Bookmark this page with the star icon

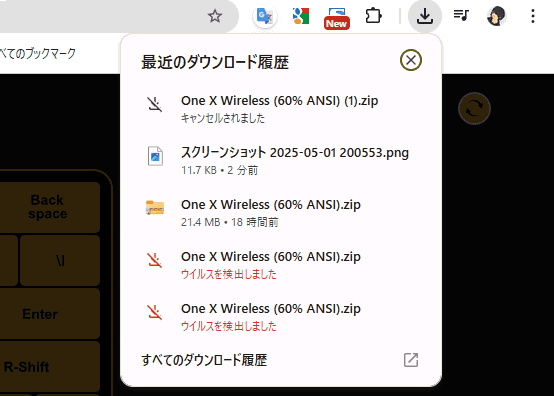point(214,16)
